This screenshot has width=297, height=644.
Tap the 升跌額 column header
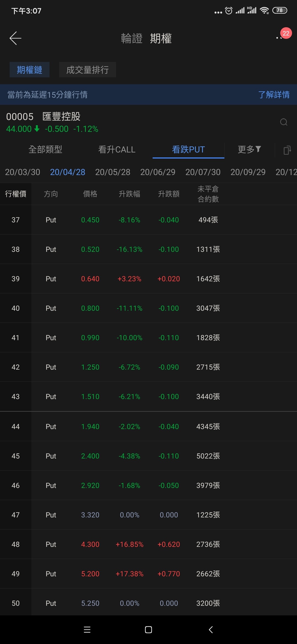pos(169,194)
